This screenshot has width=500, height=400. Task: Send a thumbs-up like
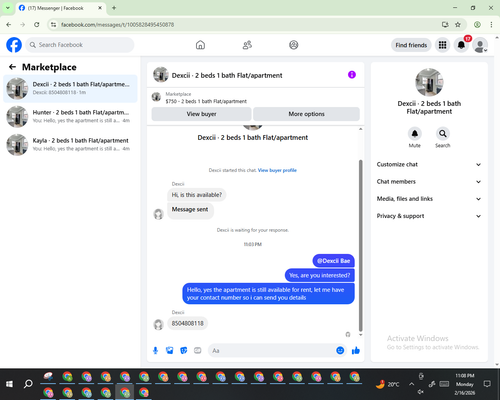click(356, 350)
